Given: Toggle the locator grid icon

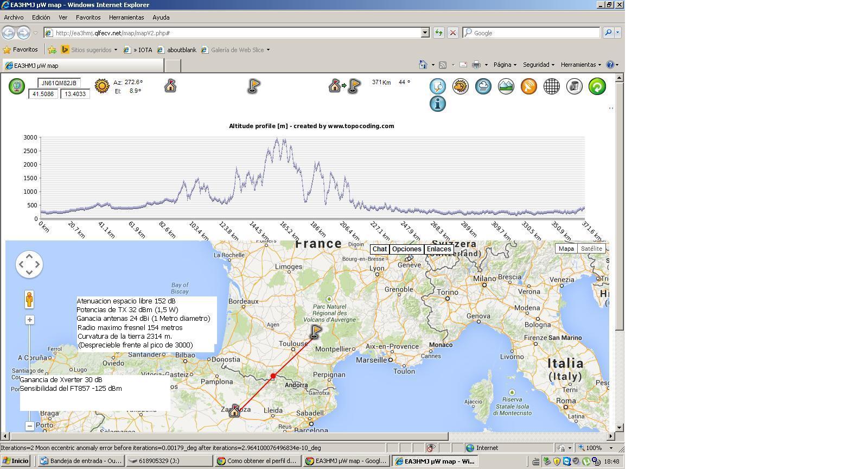Looking at the screenshot, I should (551, 86).
